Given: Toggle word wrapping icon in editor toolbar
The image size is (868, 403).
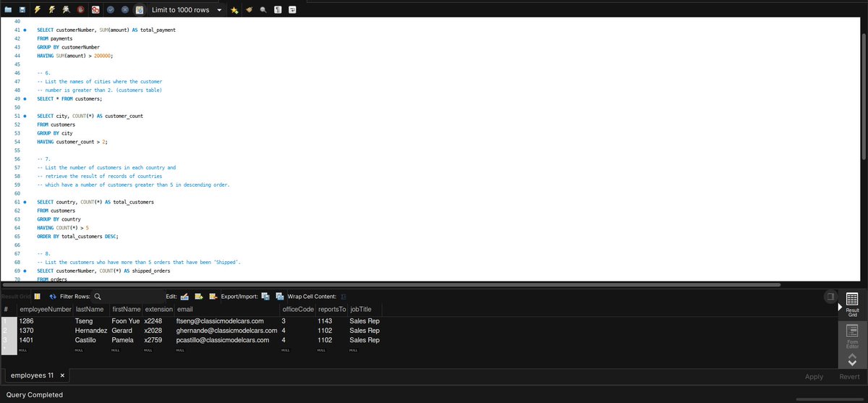Looking at the screenshot, I should coord(292,9).
